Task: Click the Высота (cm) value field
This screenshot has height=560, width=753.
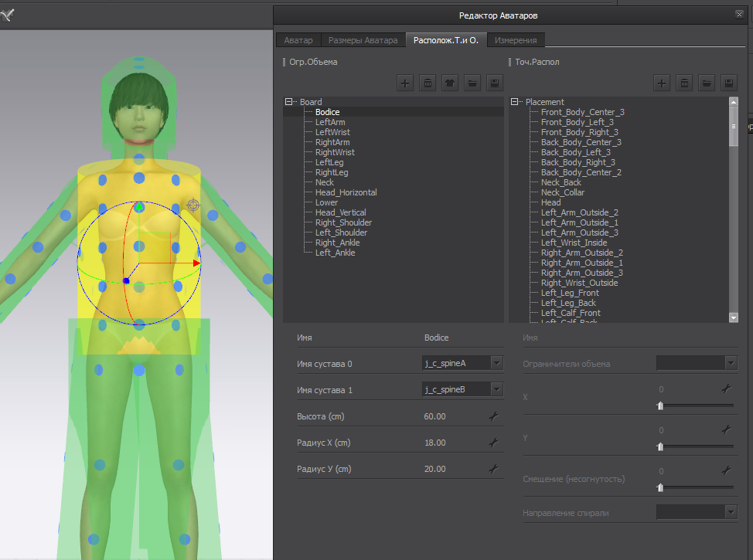Action: pos(435,416)
